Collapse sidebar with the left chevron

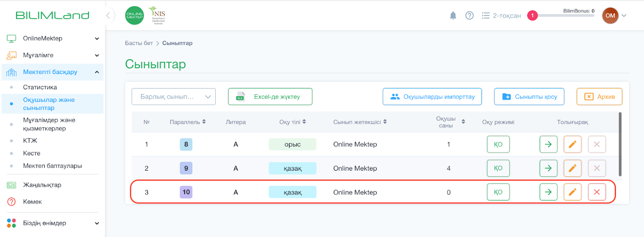[x=108, y=16]
